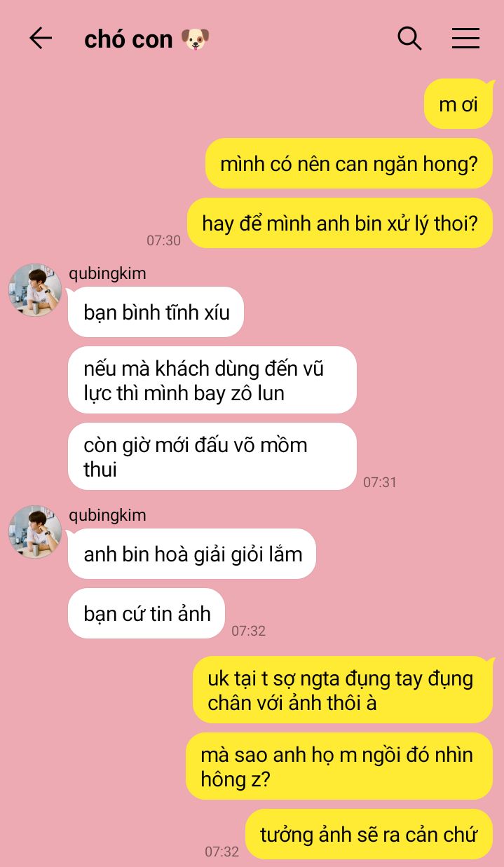This screenshot has width=504, height=867.
Task: Tap the dog emoji beside chat title
Action: 195,39
